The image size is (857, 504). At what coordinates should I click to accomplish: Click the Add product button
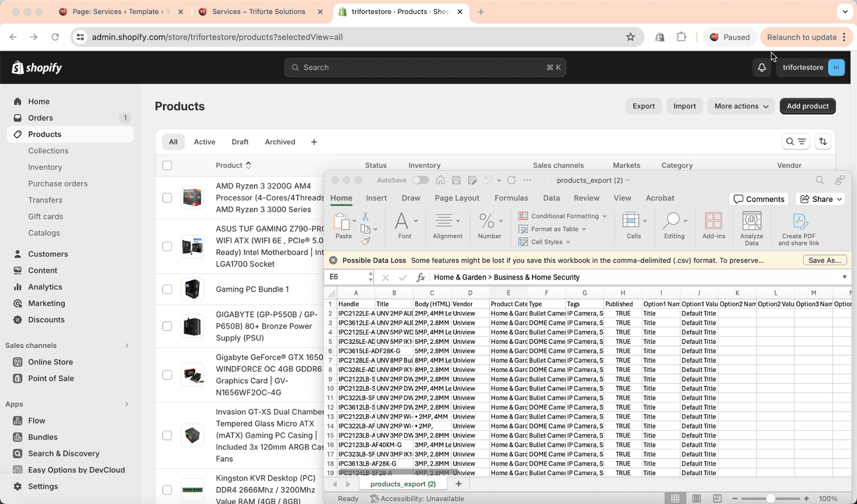click(808, 106)
